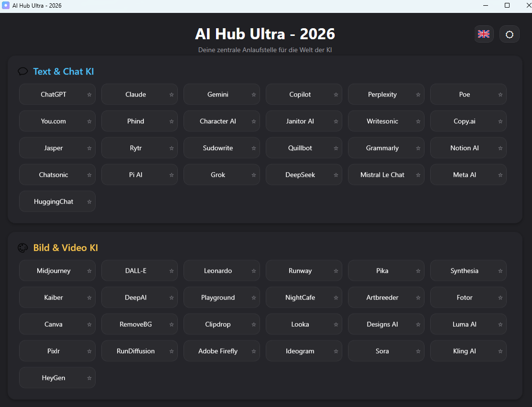Viewport: 532px width, 407px height.
Task: Star the Kling AI tile
Action: pyautogui.click(x=500, y=352)
